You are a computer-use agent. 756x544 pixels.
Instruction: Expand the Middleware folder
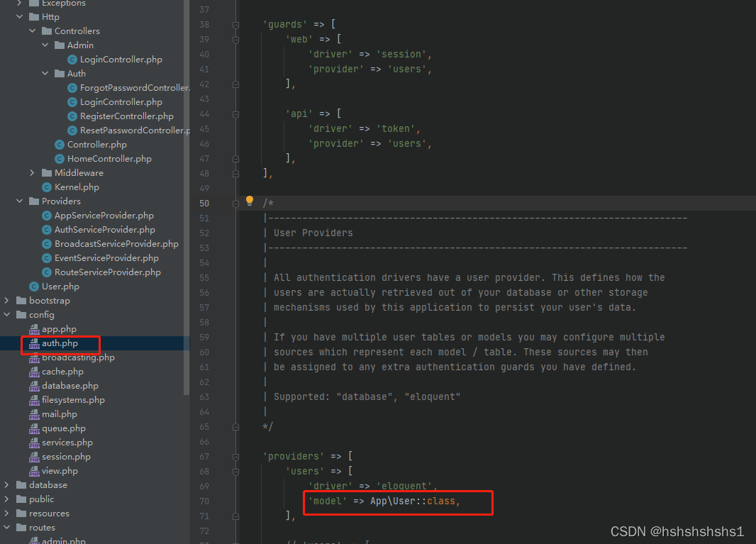[x=33, y=172]
